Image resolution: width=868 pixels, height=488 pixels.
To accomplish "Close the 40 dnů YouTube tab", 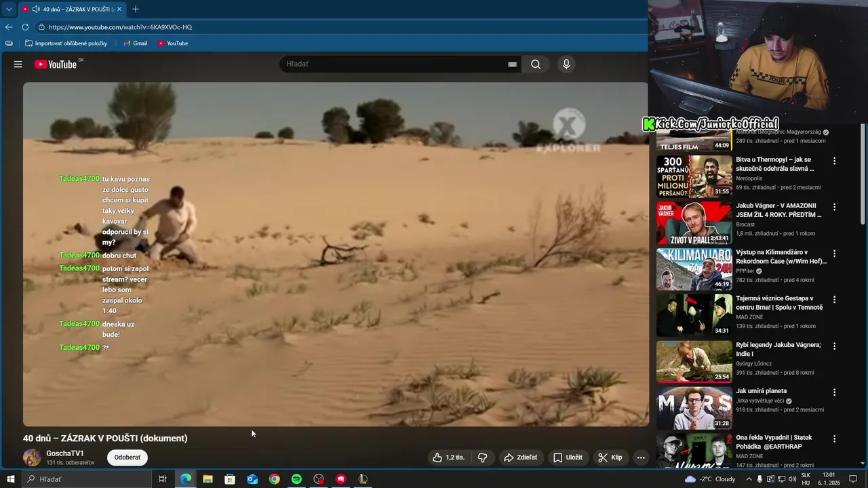I will pyautogui.click(x=119, y=9).
